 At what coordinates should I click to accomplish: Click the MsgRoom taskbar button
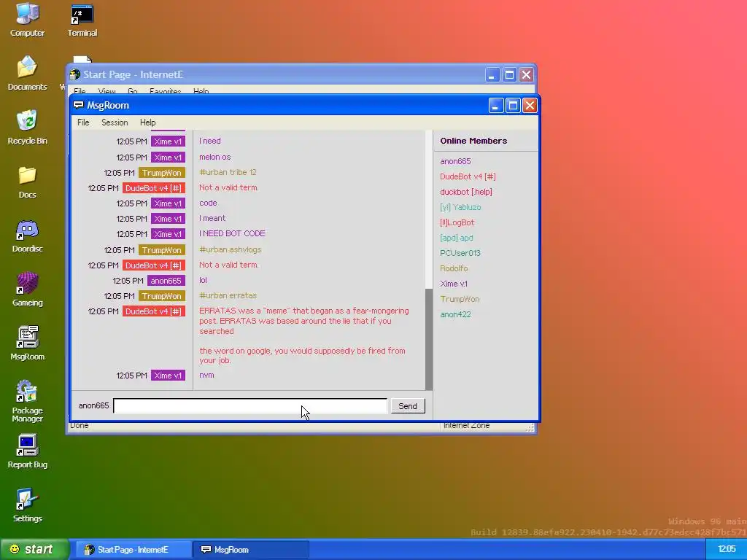click(x=251, y=550)
